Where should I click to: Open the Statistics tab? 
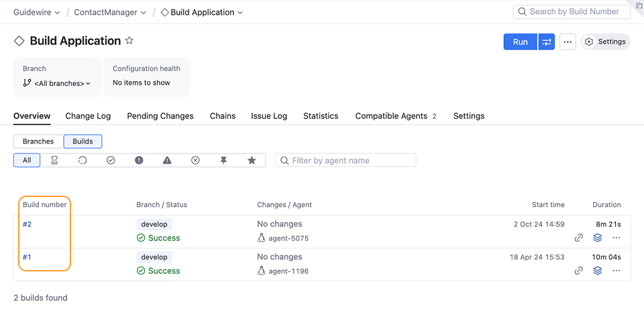[321, 116]
